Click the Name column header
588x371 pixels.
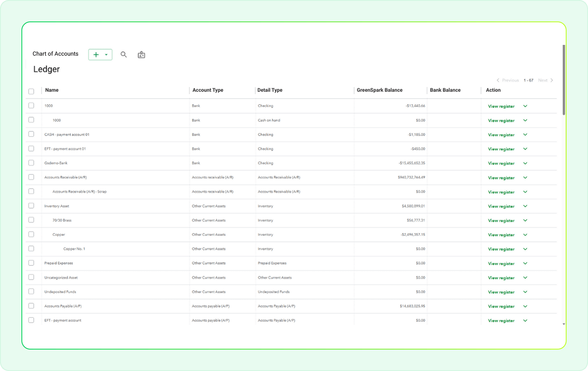[x=52, y=90]
